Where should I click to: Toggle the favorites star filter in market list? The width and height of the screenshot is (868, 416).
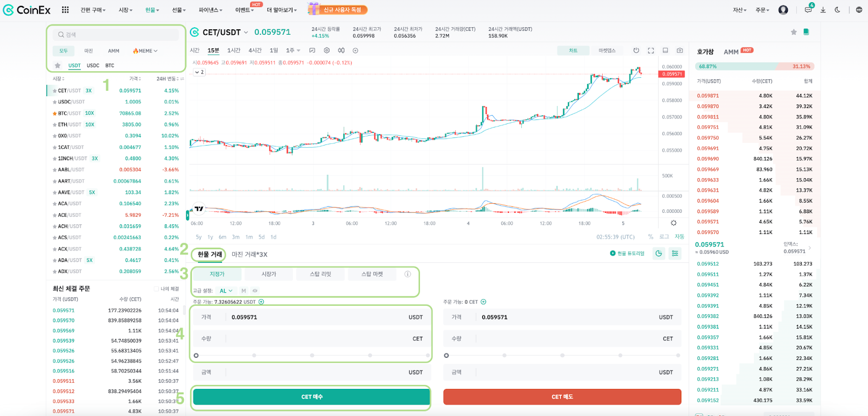58,66
